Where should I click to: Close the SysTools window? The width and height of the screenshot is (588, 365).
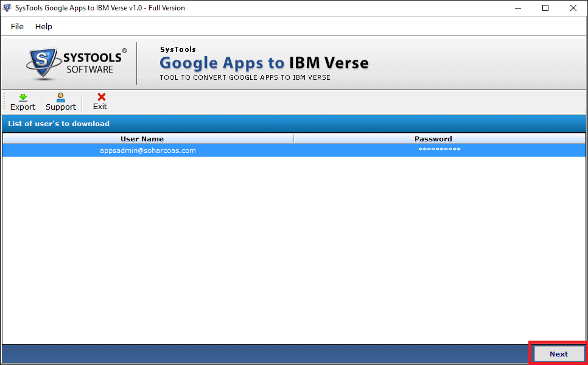[573, 8]
